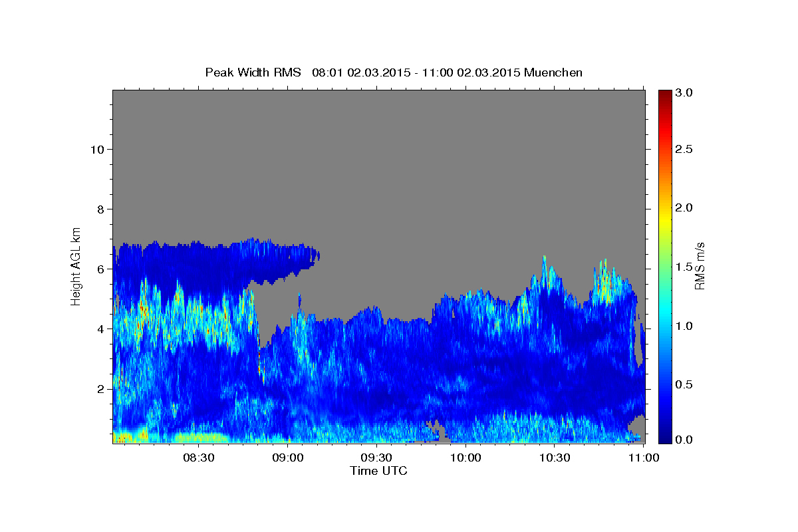Click the colorbar value 1.5

[685, 267]
